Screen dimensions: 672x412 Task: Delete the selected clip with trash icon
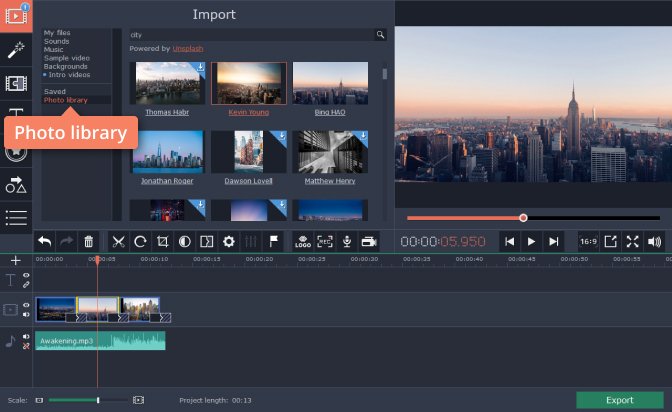[88, 242]
